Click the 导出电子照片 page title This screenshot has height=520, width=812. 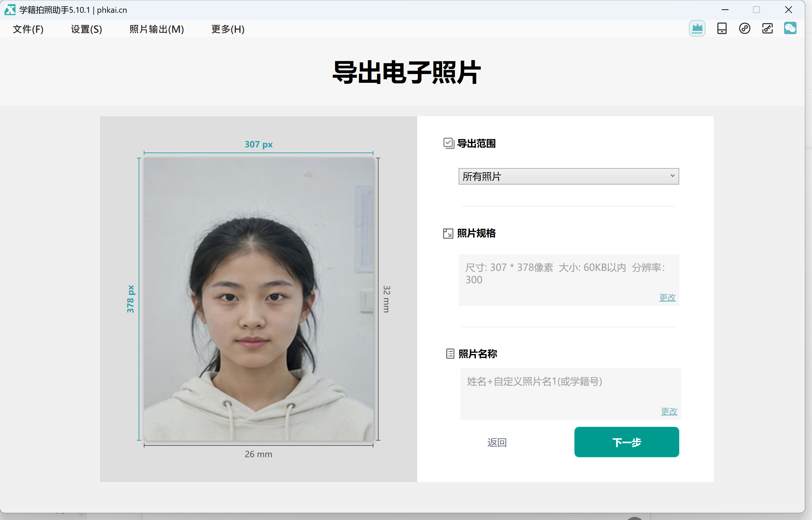[x=406, y=72]
